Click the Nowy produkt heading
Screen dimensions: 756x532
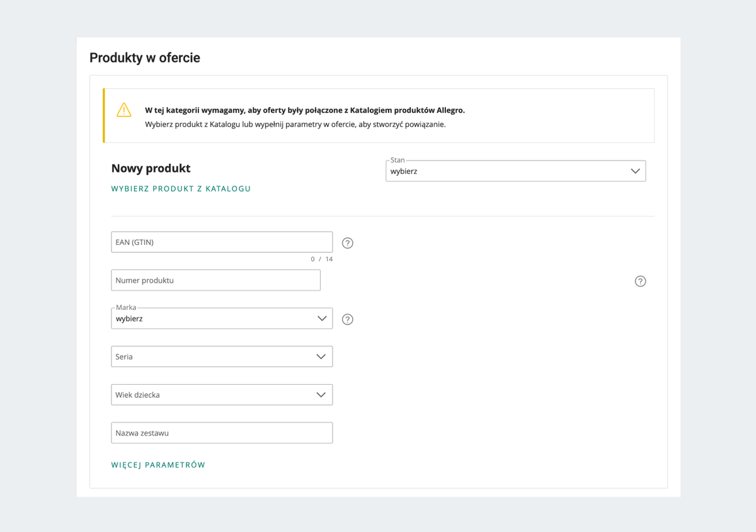(151, 169)
